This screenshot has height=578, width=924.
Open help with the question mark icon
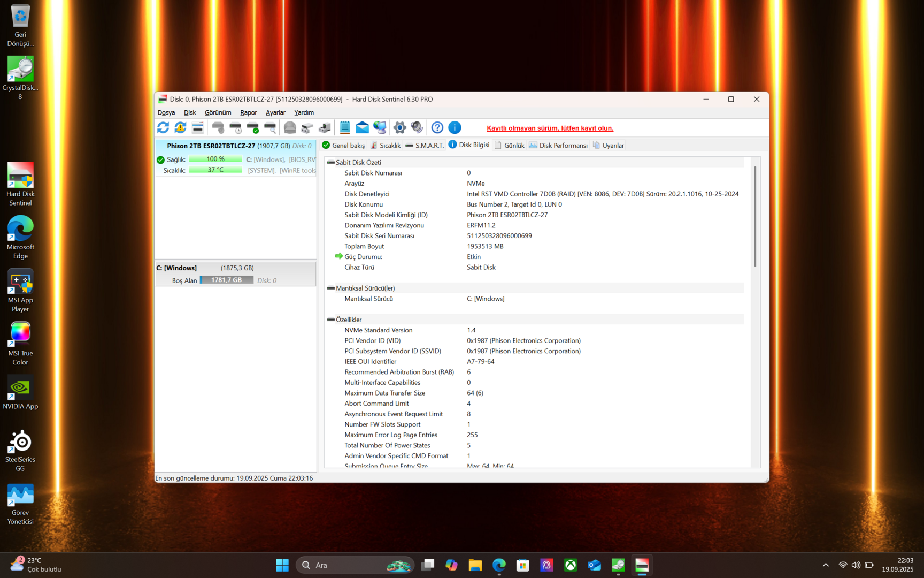point(437,127)
